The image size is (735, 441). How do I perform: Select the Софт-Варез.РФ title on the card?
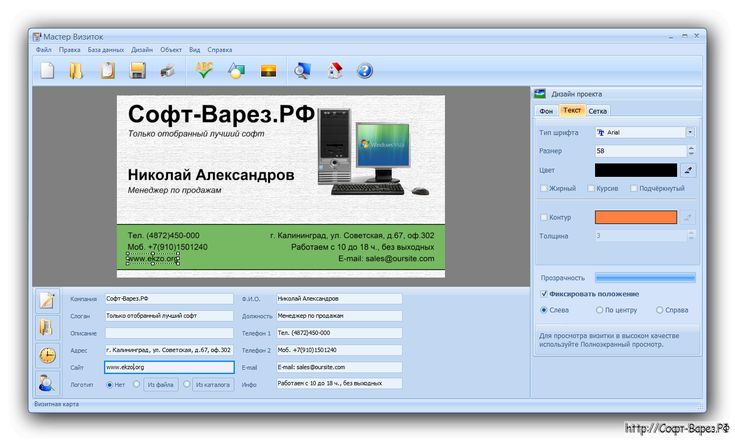(x=221, y=114)
